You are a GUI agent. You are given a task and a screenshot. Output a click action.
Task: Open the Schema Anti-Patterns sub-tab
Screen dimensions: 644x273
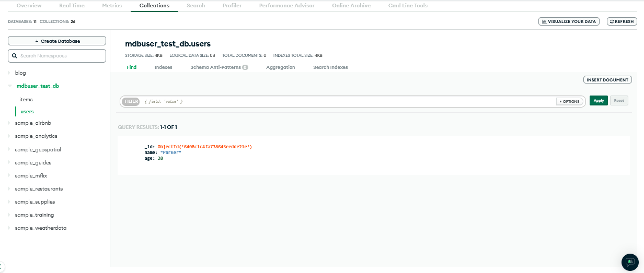click(x=219, y=67)
